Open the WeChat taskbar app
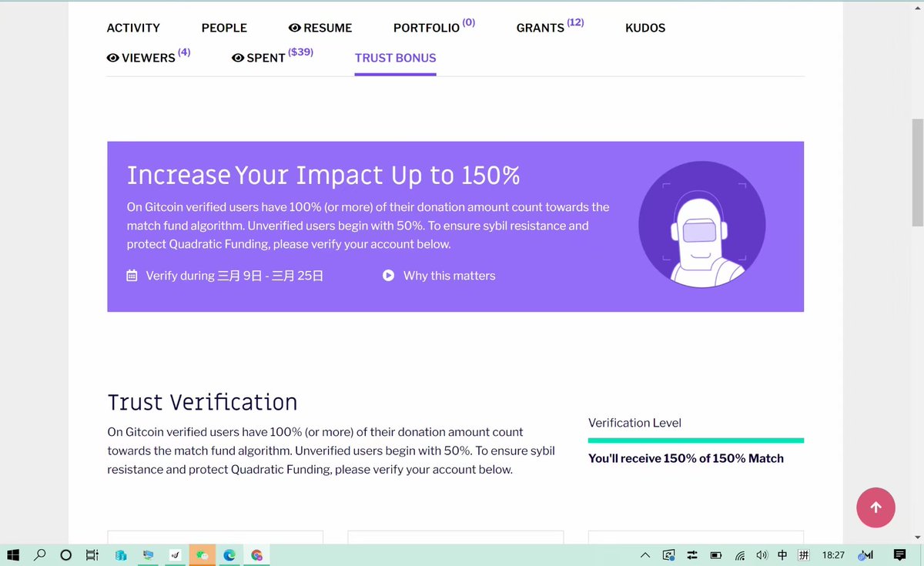The image size is (924, 566). [203, 554]
